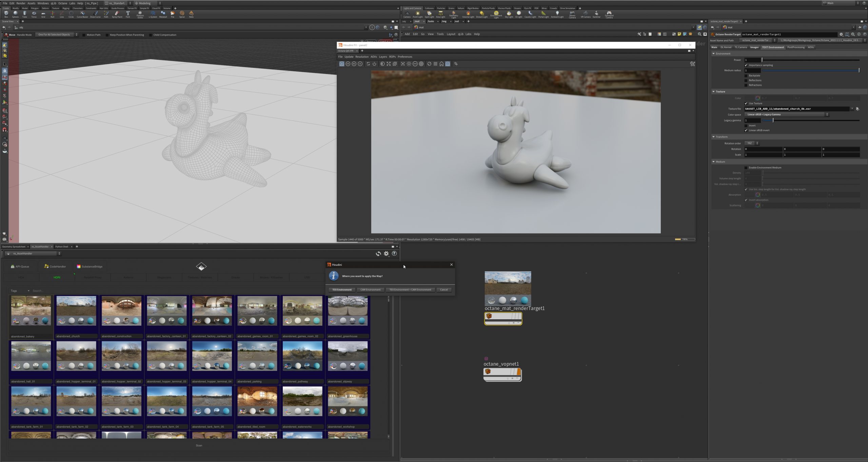This screenshot has height=462, width=868.
Task: Collapse the Transform section
Action: coord(713,137)
